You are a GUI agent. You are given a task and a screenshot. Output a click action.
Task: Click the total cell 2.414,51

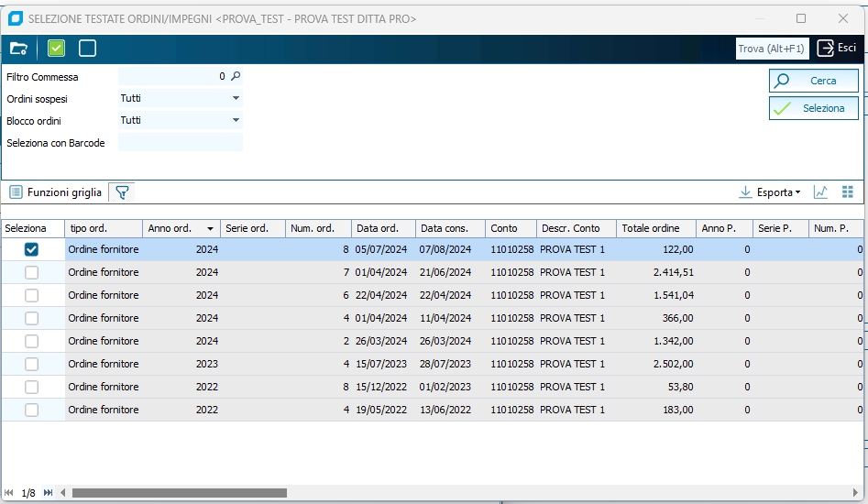point(656,272)
